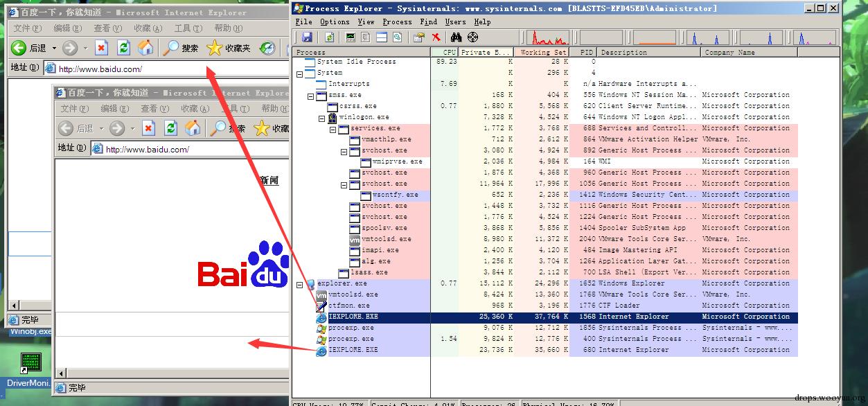Click the Stop icon in the background IE window
Screen dimensions: 868x406
[102, 48]
